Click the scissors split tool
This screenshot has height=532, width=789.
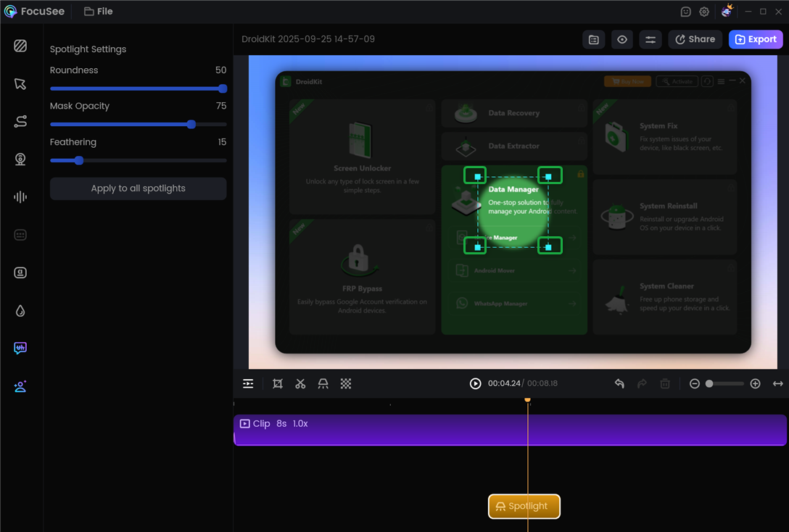pos(300,383)
